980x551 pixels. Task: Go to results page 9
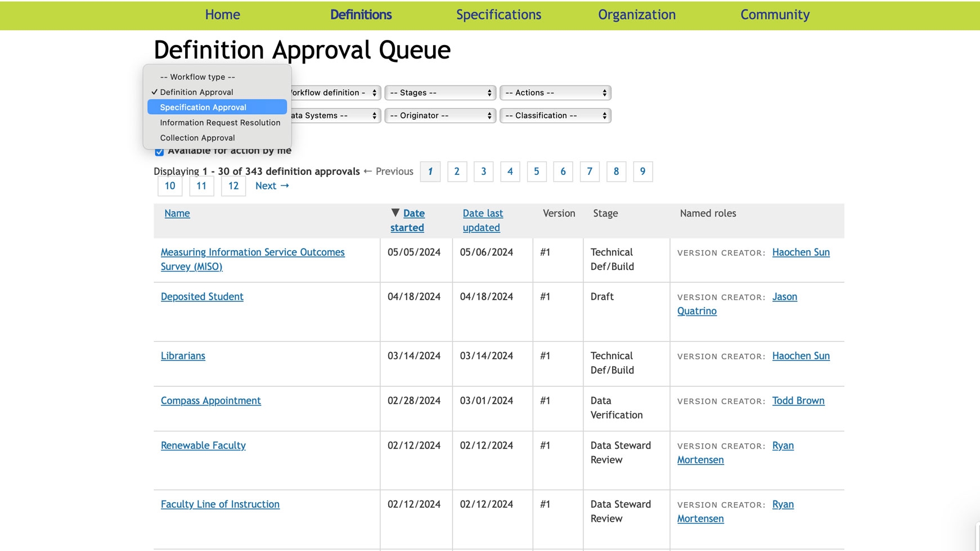642,171
